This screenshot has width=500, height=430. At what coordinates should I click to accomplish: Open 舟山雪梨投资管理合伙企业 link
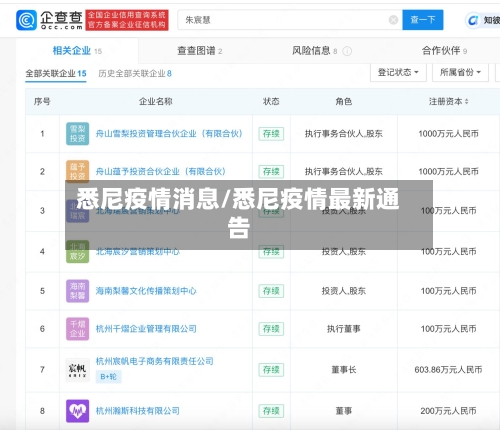pyautogui.click(x=169, y=134)
